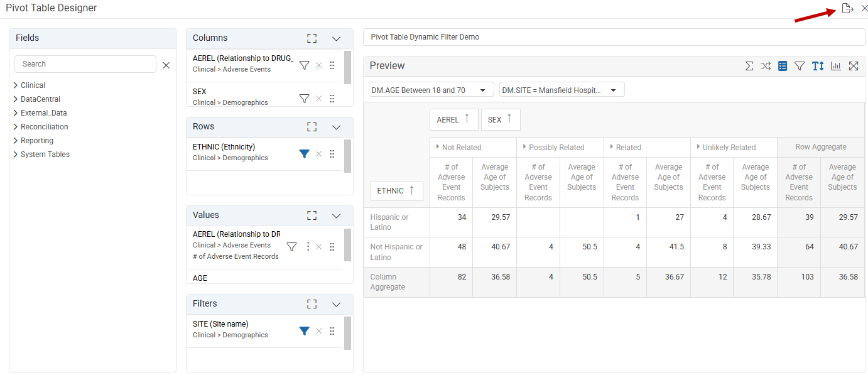Maximize the Columns panel with its expand icon

[312, 38]
